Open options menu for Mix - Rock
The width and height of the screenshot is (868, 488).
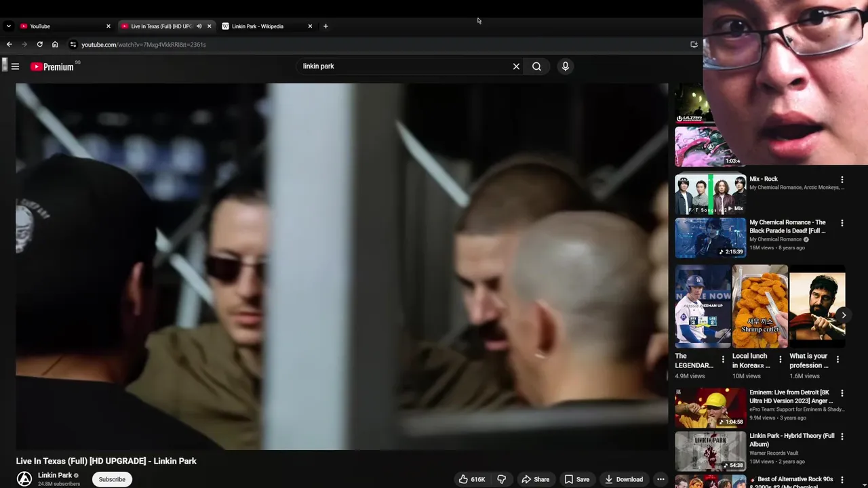(842, 180)
